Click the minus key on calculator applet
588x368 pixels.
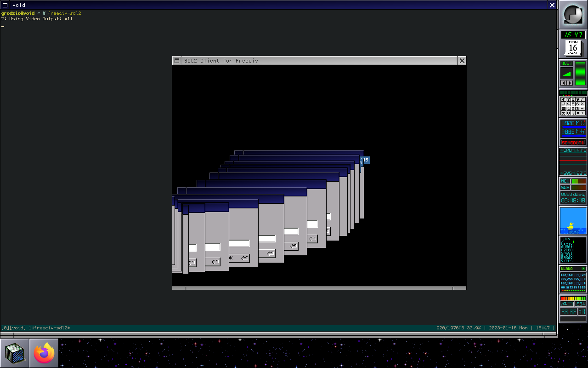click(582, 109)
